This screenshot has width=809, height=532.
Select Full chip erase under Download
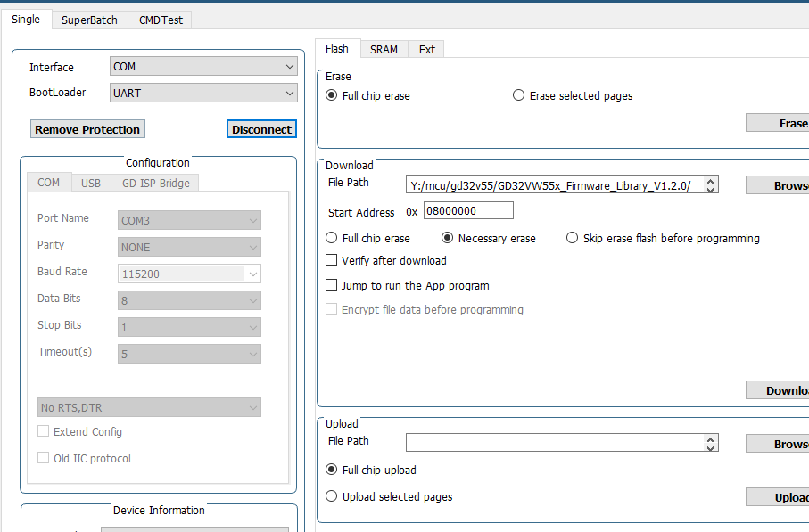[332, 238]
